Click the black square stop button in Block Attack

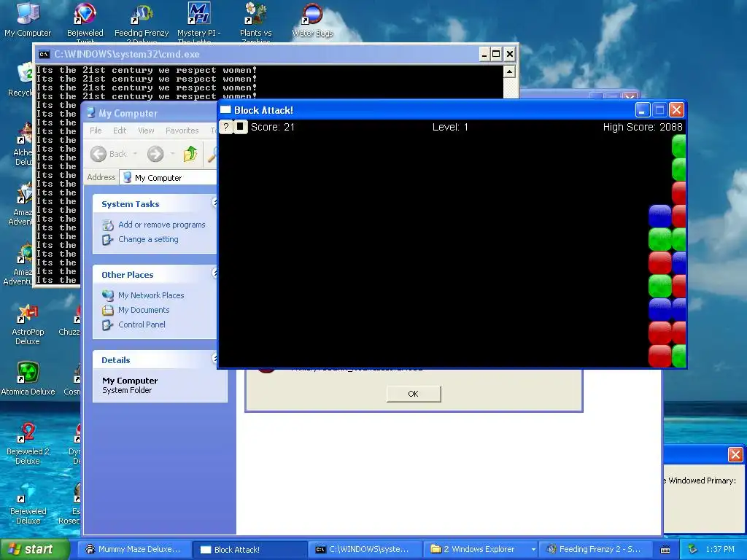(x=240, y=127)
